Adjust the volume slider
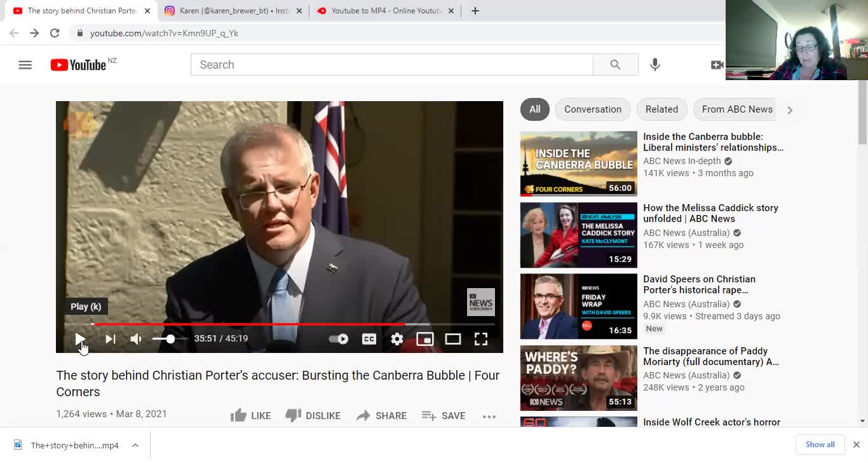 click(170, 339)
